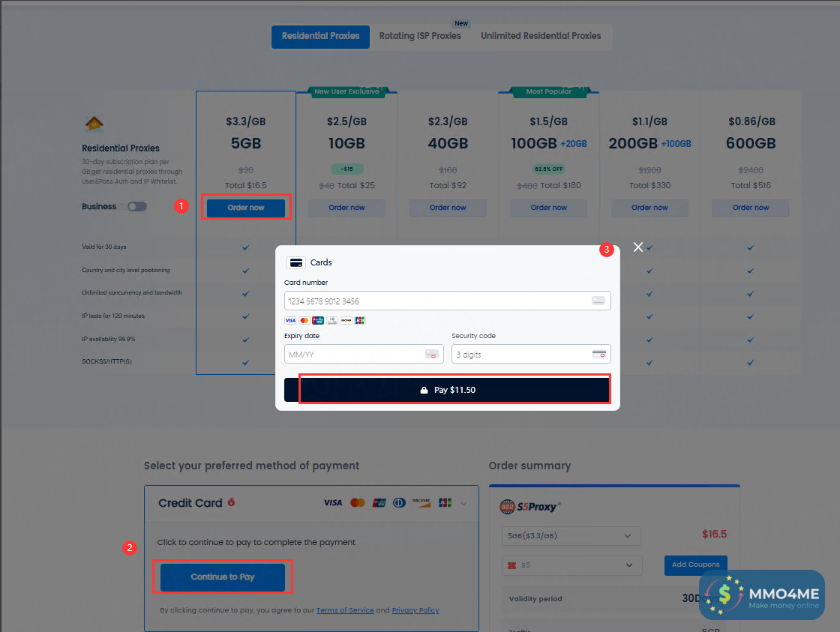Click the UnionPay logo in Credit Card row
The height and width of the screenshot is (632, 840).
point(379,502)
